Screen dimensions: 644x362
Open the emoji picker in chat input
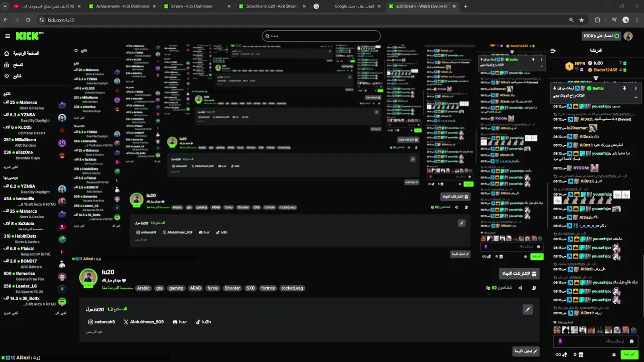(x=631, y=341)
